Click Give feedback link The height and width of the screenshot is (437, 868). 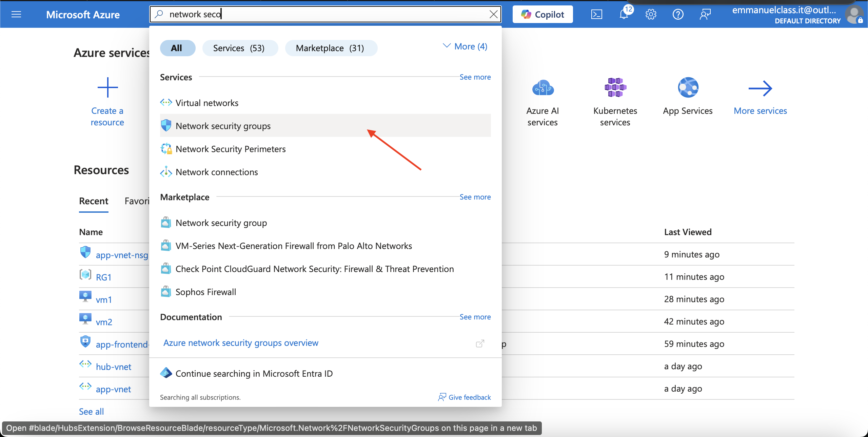pyautogui.click(x=464, y=397)
